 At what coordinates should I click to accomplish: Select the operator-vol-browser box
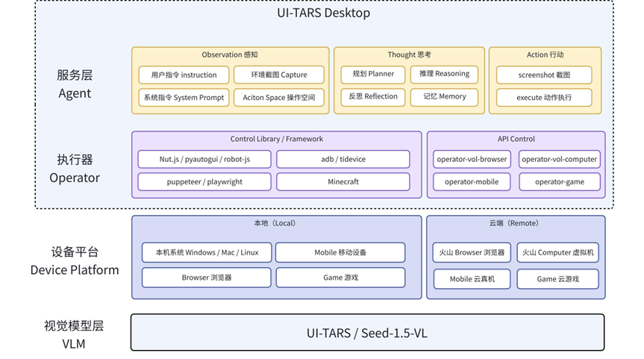(472, 159)
